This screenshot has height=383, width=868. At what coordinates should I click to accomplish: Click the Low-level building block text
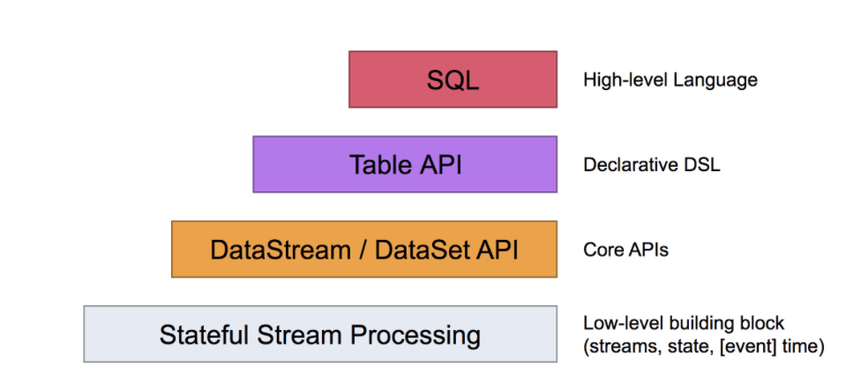pyautogui.click(x=684, y=323)
